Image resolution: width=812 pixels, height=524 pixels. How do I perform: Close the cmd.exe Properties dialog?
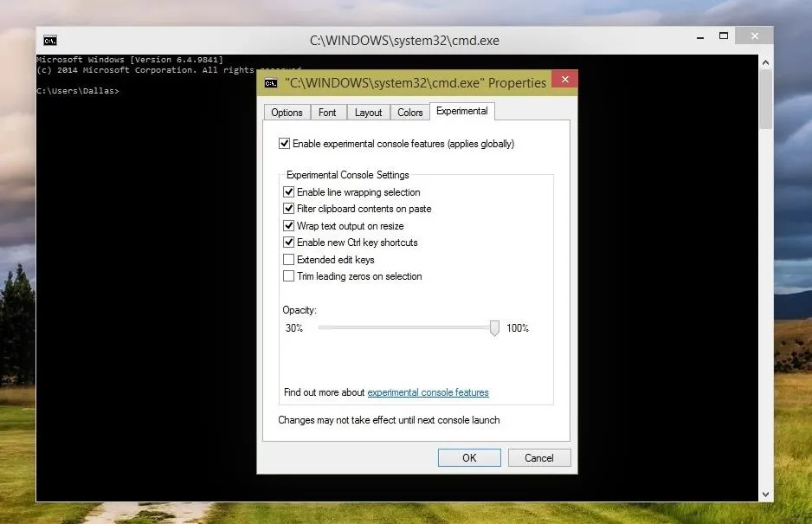pos(564,80)
